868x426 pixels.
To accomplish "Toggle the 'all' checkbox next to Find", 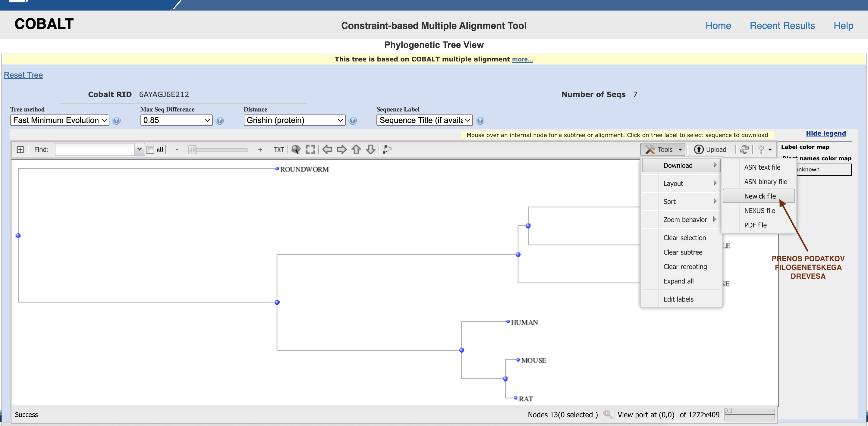I will click(x=150, y=149).
